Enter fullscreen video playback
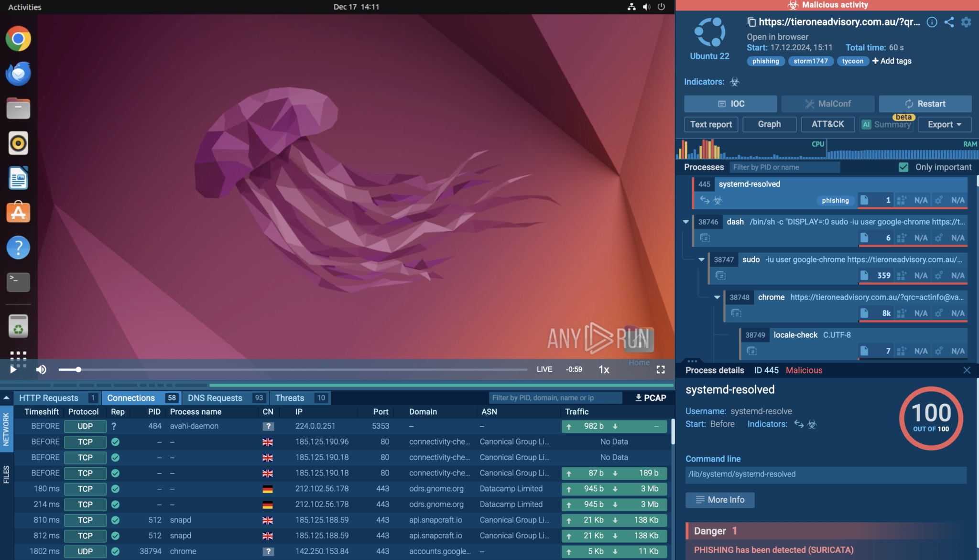This screenshot has height=560, width=979. click(x=661, y=369)
